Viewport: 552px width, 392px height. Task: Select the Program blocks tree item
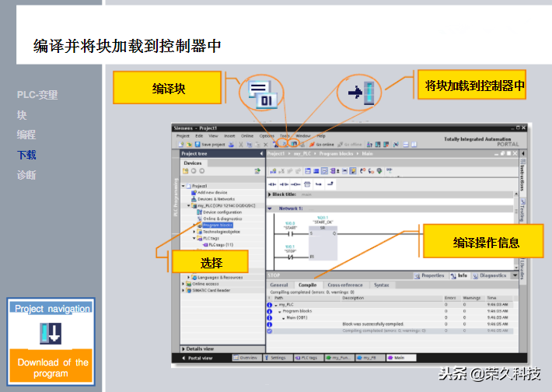(x=217, y=226)
